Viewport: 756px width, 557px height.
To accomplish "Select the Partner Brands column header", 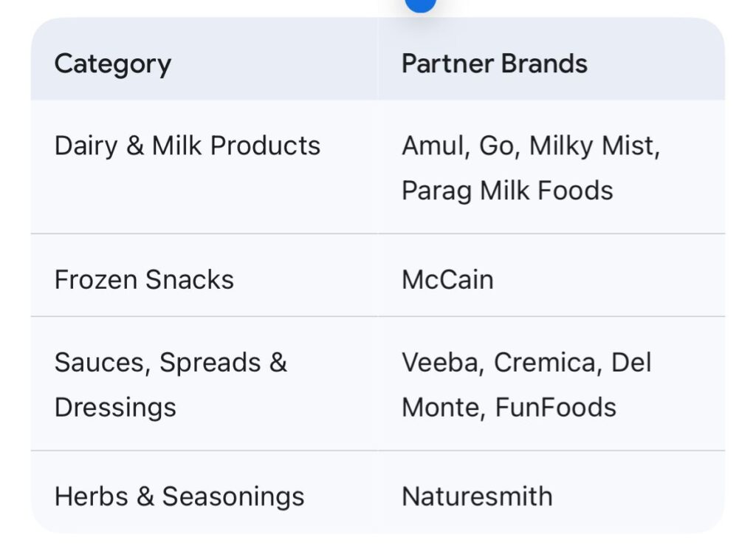I will point(494,64).
